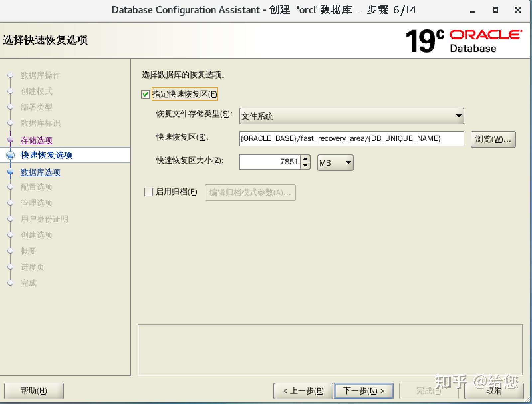Select the 快速恢复选项 step
The image size is (532, 404).
click(x=47, y=155)
